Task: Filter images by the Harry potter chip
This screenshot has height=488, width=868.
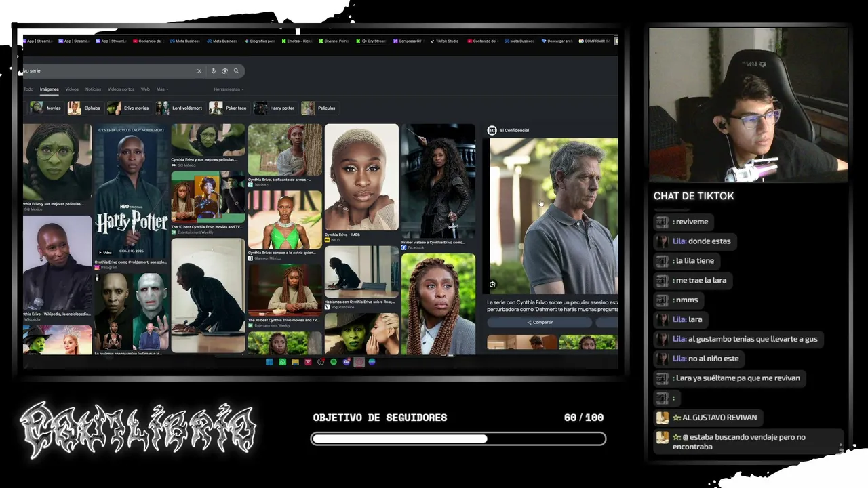Action: 275,108
